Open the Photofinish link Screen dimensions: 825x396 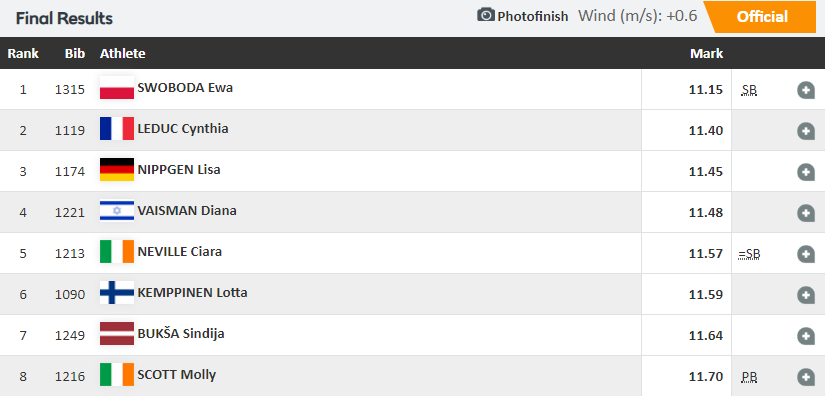(532, 16)
